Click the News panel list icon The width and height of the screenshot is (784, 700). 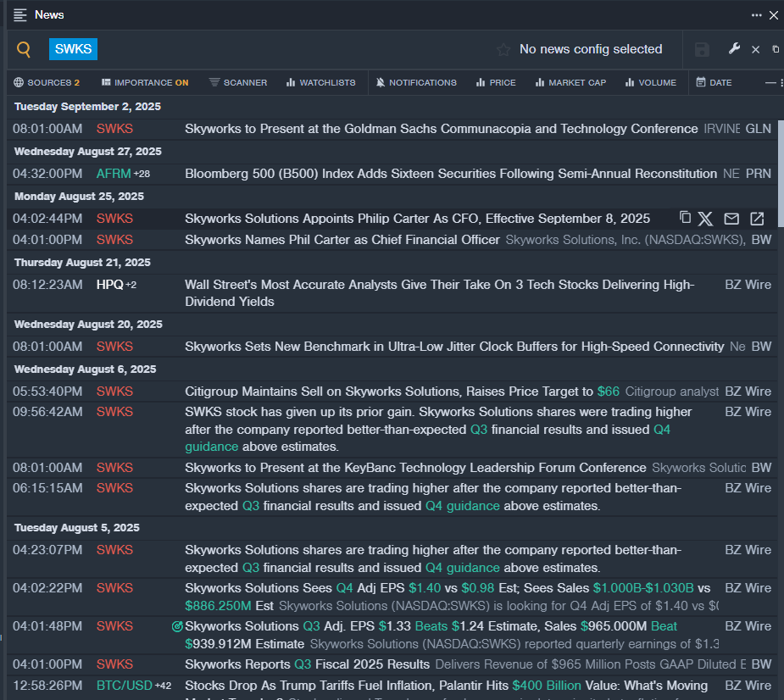(20, 15)
